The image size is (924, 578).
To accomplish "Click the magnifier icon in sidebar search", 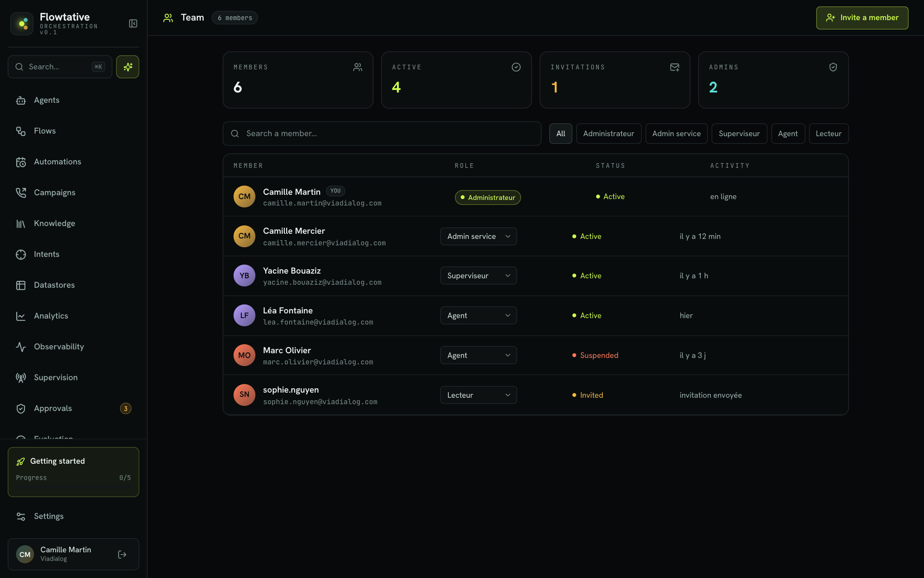I will coord(19,67).
